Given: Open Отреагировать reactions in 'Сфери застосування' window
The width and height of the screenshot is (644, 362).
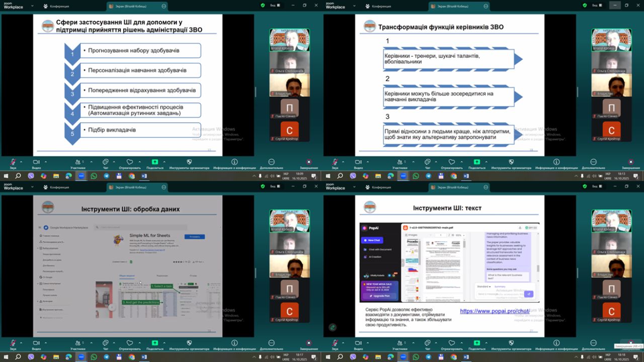Looking at the screenshot, I should (129, 162).
